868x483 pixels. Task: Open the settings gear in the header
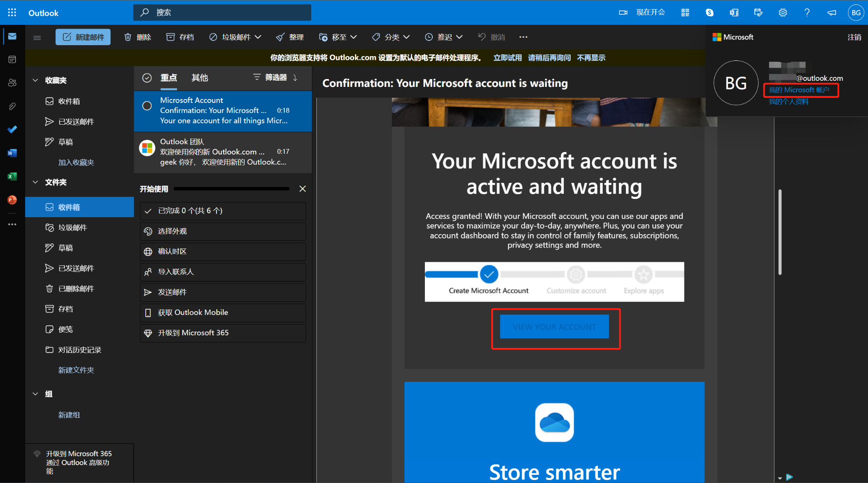(783, 13)
